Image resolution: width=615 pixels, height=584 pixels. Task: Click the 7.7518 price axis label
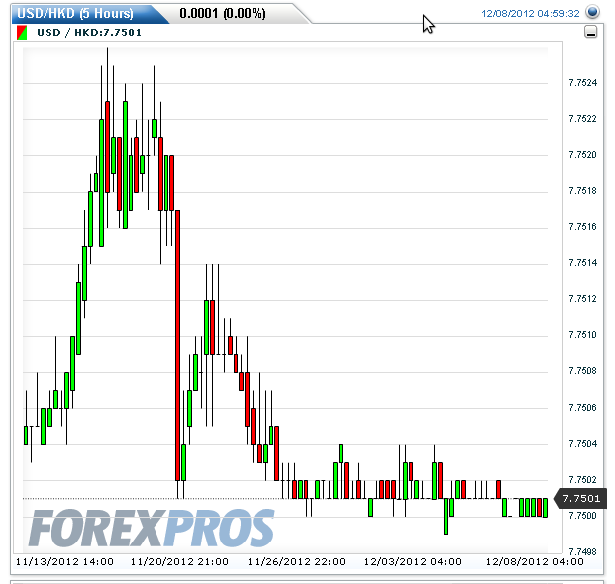[x=582, y=191]
